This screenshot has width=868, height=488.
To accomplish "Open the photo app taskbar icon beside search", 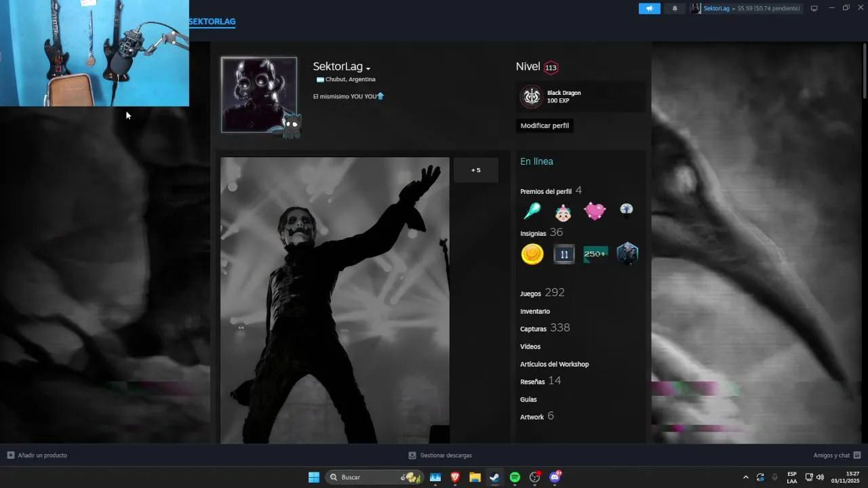I will pyautogui.click(x=435, y=477).
